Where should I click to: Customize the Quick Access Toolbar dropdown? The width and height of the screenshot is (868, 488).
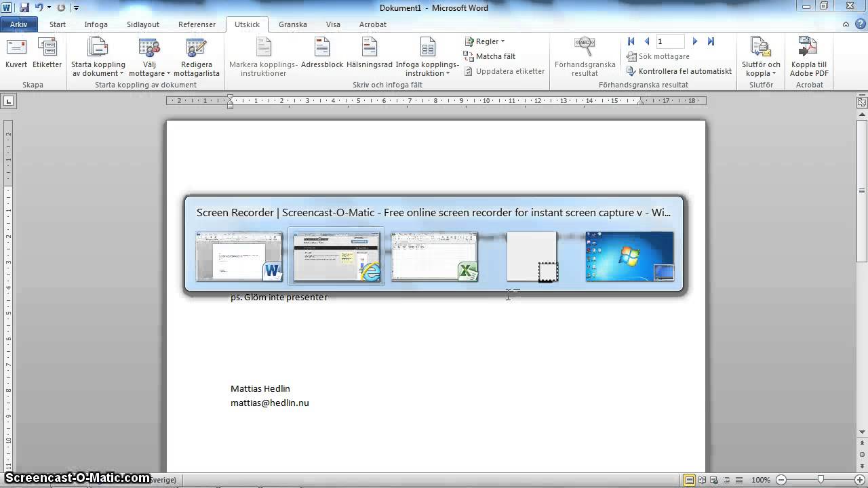(x=76, y=7)
